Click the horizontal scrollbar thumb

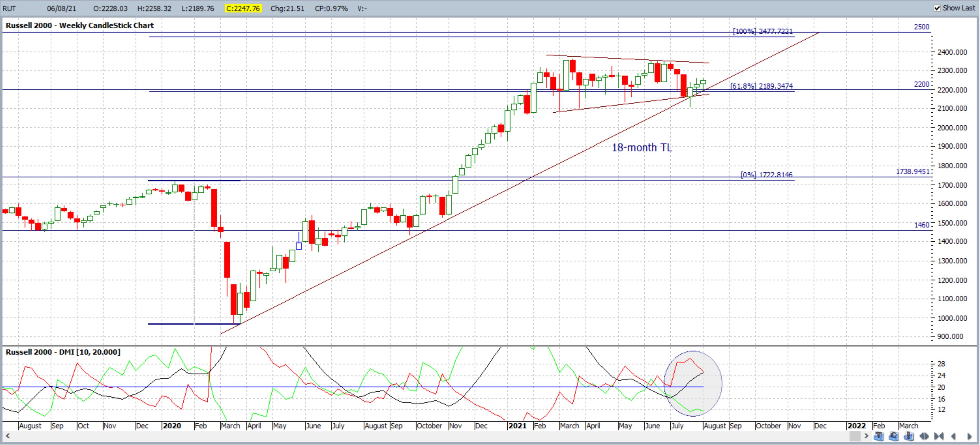tap(855, 436)
